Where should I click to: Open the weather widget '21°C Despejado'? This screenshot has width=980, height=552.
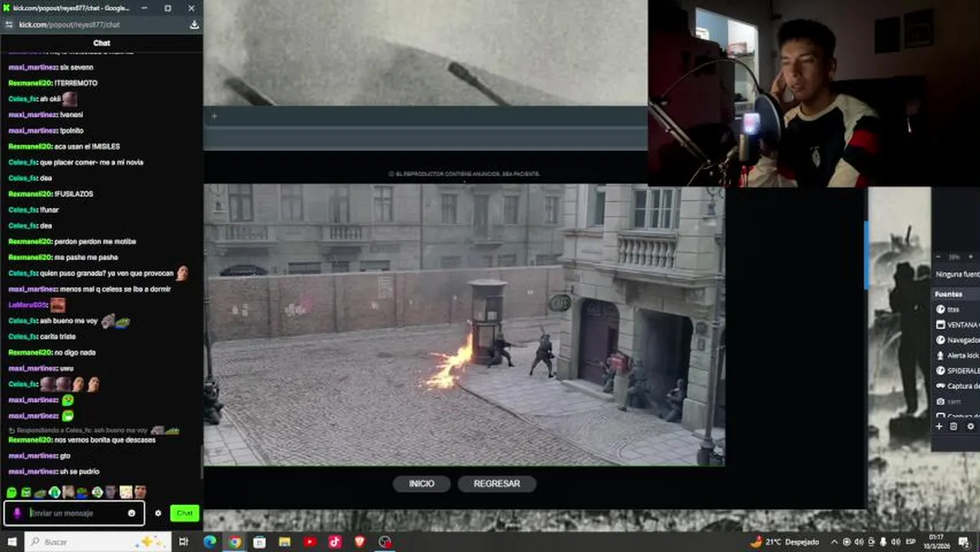[x=784, y=542]
